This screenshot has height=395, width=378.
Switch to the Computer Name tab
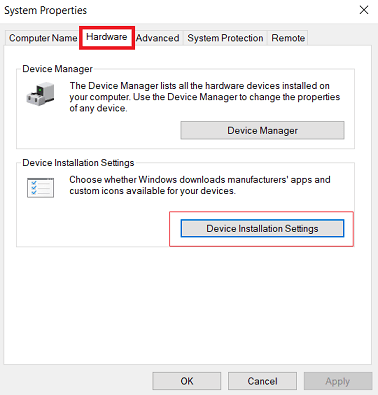coord(43,38)
